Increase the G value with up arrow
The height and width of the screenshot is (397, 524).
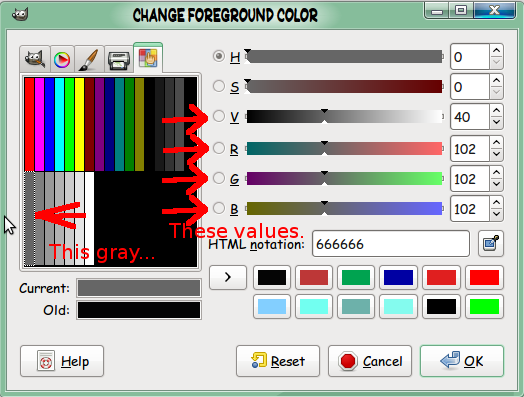(496, 172)
